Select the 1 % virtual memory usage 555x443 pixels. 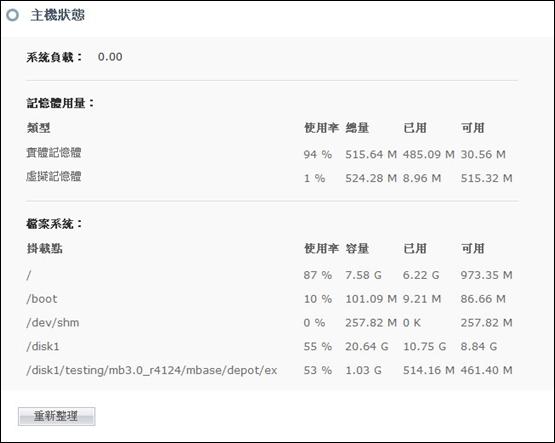point(314,178)
